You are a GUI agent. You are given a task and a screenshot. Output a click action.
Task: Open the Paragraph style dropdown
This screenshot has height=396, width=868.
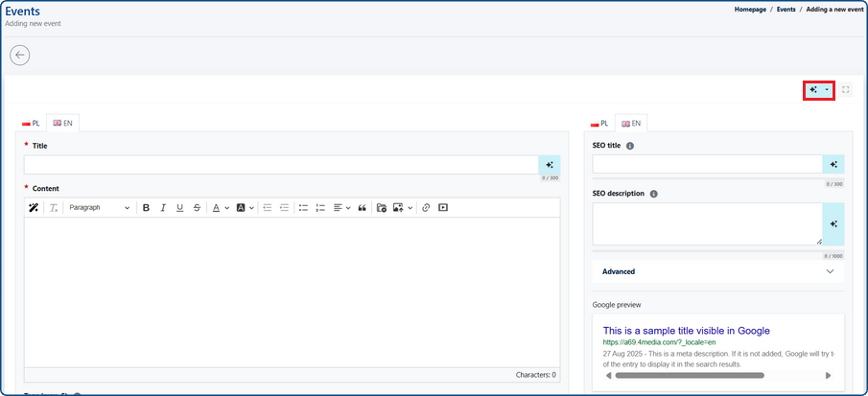pos(100,208)
